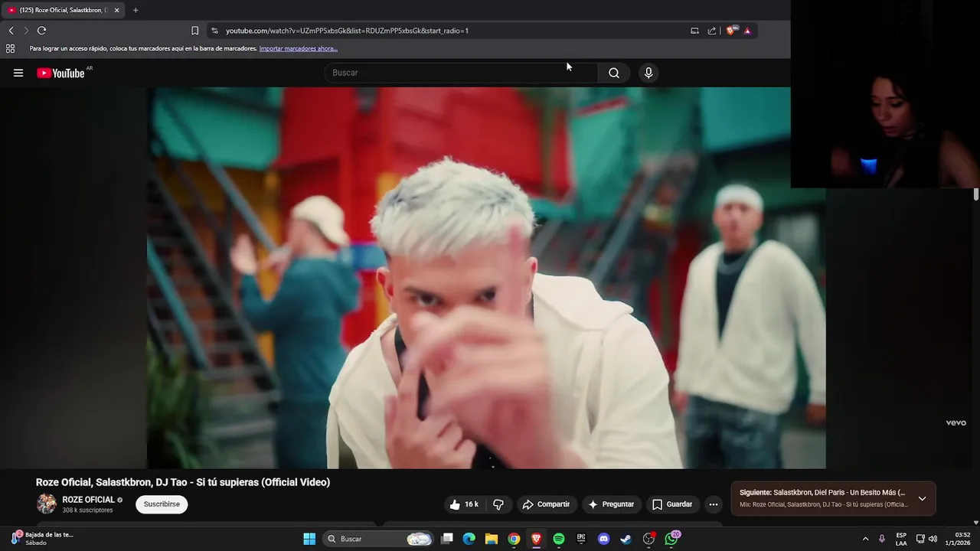Save video with Guardar button
The image size is (980, 551).
pos(672,504)
